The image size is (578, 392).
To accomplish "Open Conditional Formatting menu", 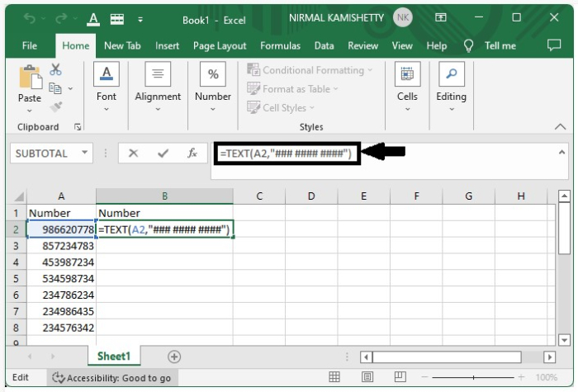I will point(310,70).
